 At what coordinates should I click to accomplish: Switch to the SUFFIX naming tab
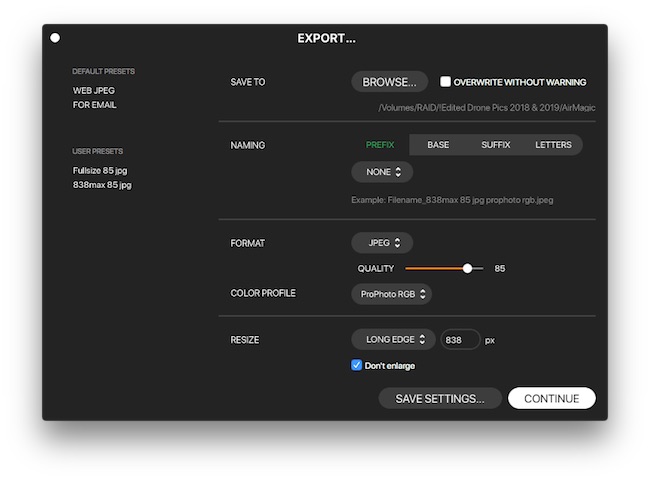(495, 145)
